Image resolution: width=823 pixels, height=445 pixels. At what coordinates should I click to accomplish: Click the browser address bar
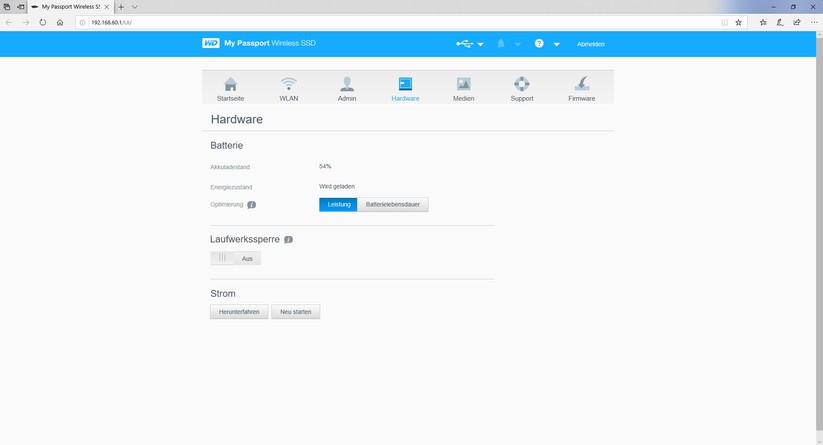(399, 23)
